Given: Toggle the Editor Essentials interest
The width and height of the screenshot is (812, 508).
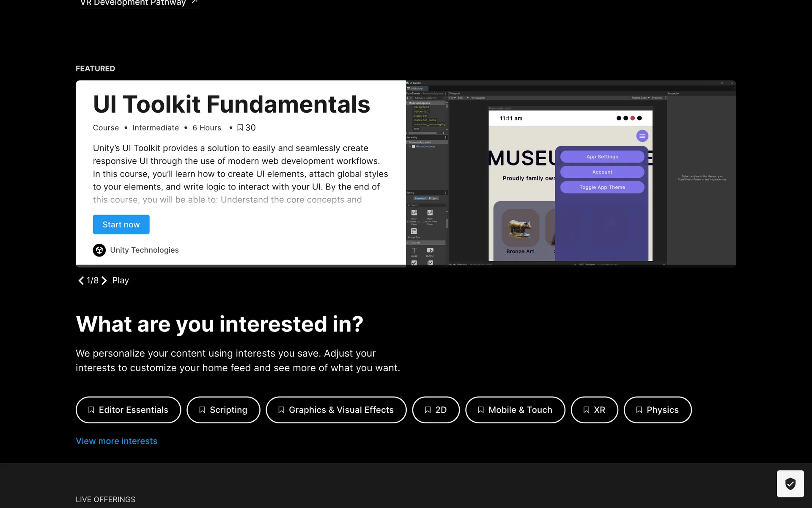Looking at the screenshot, I should pyautogui.click(x=128, y=410).
